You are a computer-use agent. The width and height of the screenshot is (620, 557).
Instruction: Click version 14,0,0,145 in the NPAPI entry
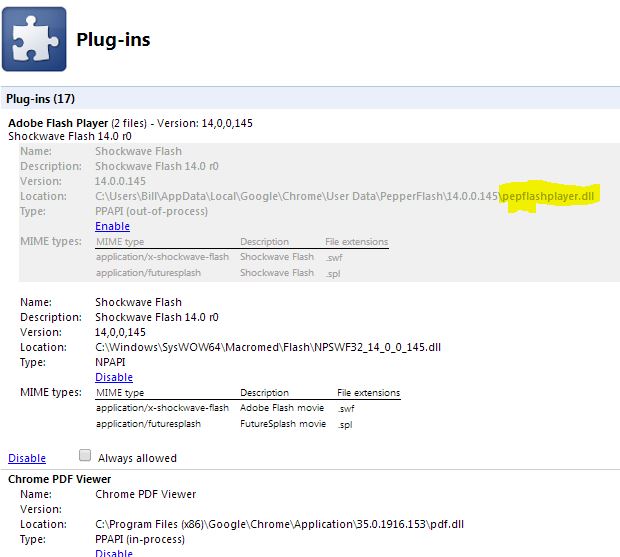point(120,332)
